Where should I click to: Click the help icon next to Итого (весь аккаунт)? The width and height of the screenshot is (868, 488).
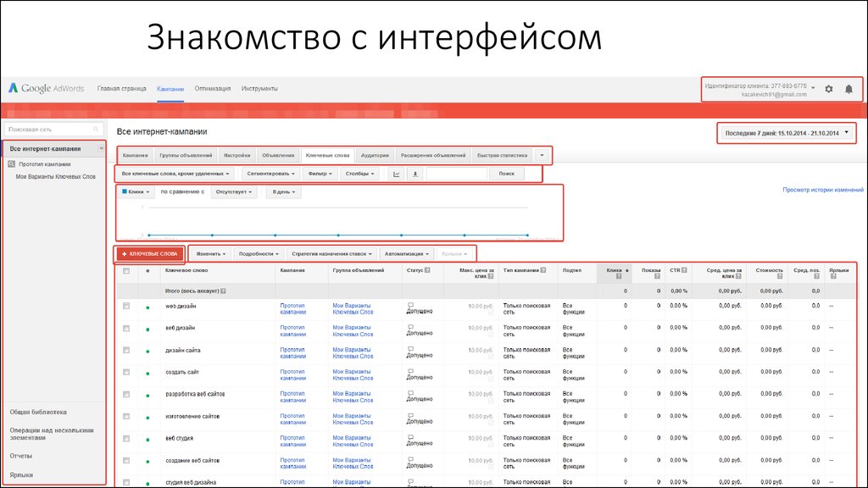tap(223, 291)
